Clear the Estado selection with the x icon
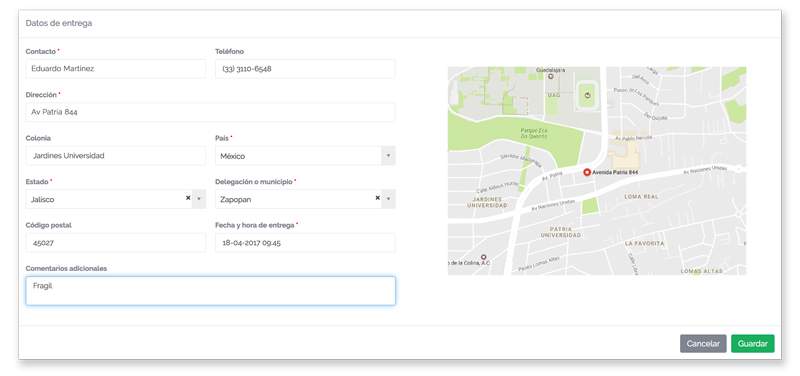This screenshot has height=376, width=800. (x=188, y=198)
